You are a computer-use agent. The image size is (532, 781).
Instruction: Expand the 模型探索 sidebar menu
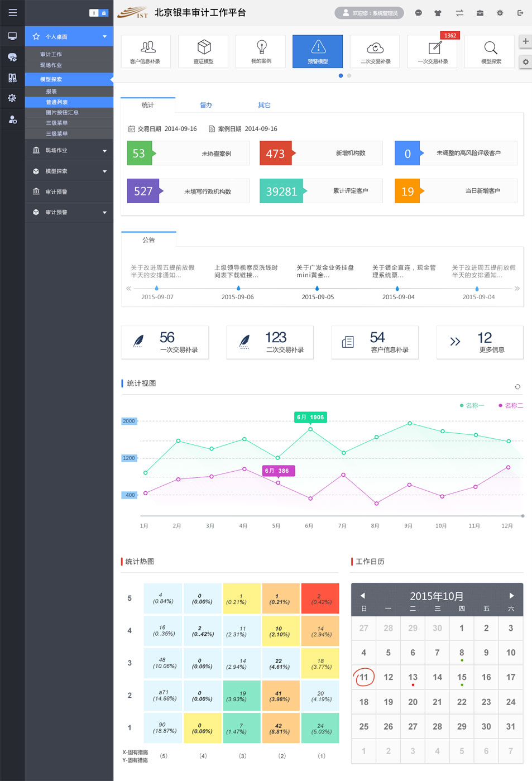69,171
